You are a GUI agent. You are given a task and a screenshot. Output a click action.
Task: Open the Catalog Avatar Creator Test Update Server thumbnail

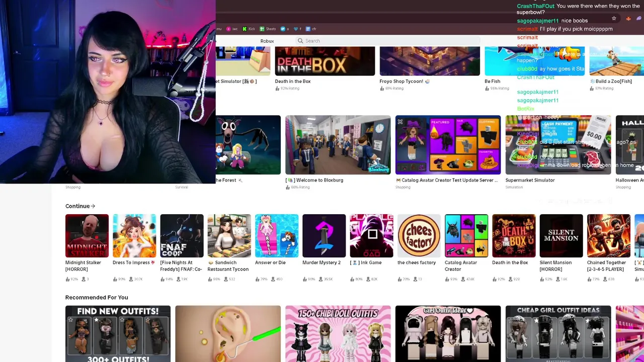tap(448, 145)
